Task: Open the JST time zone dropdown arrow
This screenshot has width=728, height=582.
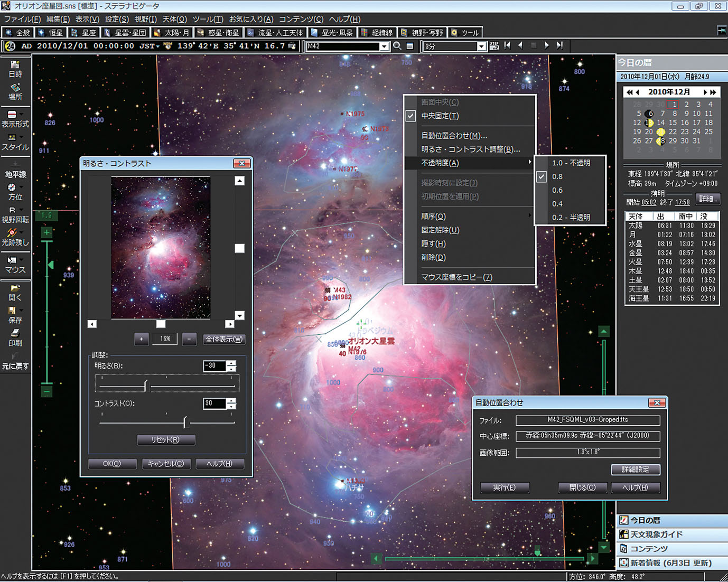Action: coord(158,46)
